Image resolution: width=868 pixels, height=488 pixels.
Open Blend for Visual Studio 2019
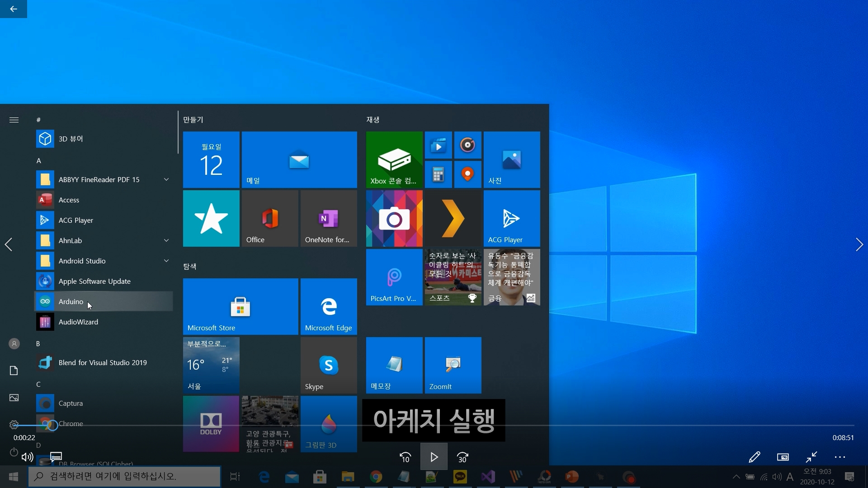coord(104,362)
